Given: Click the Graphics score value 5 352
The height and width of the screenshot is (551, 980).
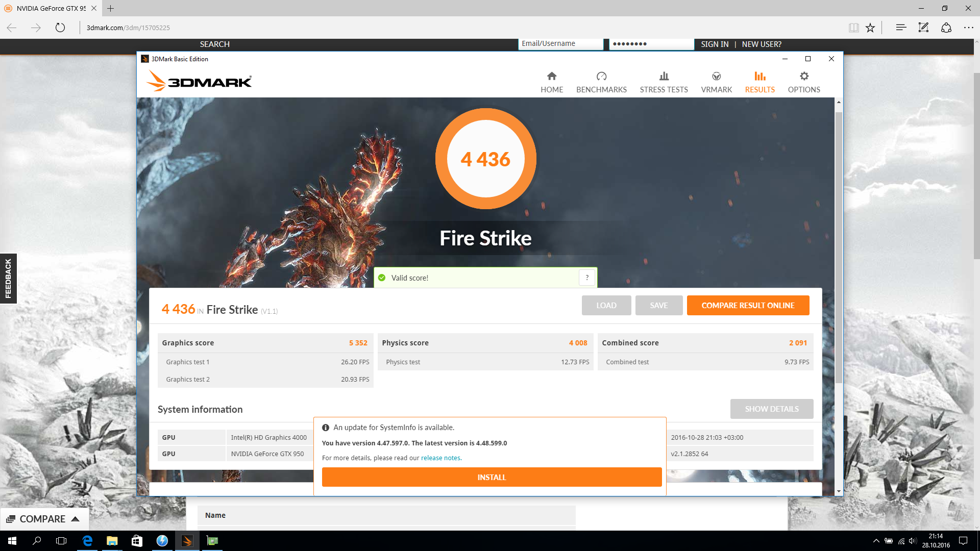Looking at the screenshot, I should [358, 343].
